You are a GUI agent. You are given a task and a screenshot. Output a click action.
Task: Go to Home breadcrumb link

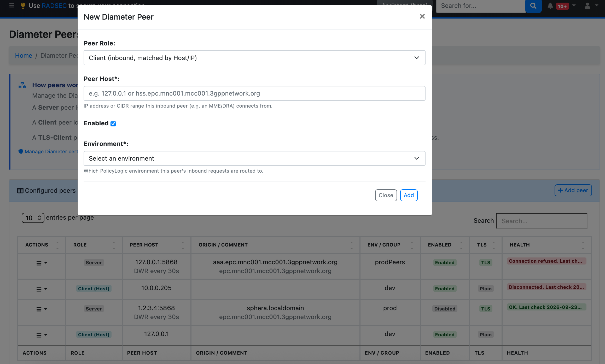pos(24,56)
